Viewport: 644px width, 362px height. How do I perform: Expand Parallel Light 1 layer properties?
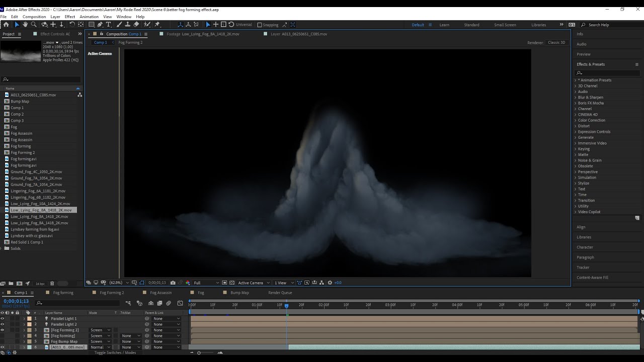pos(24,319)
